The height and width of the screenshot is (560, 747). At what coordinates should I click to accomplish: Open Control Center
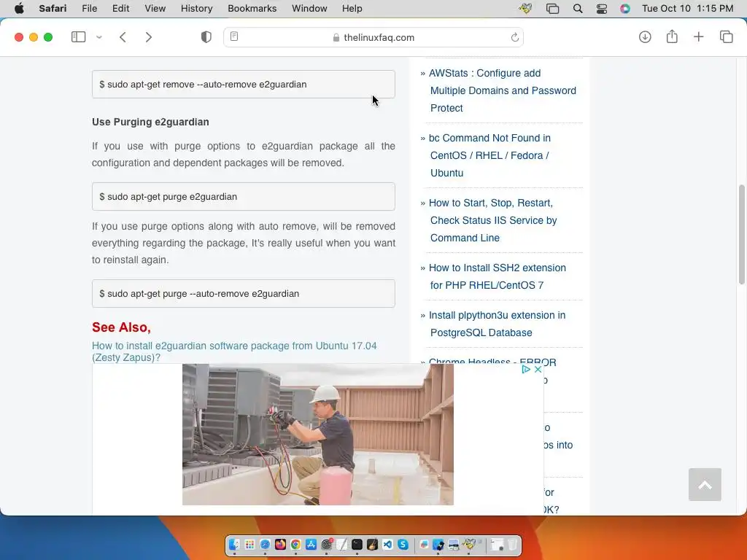pos(602,9)
